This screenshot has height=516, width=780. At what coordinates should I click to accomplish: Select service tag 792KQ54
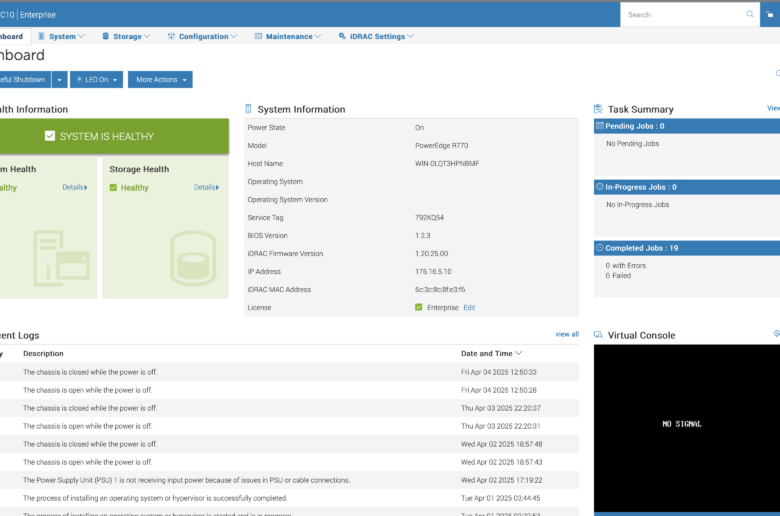click(x=429, y=217)
